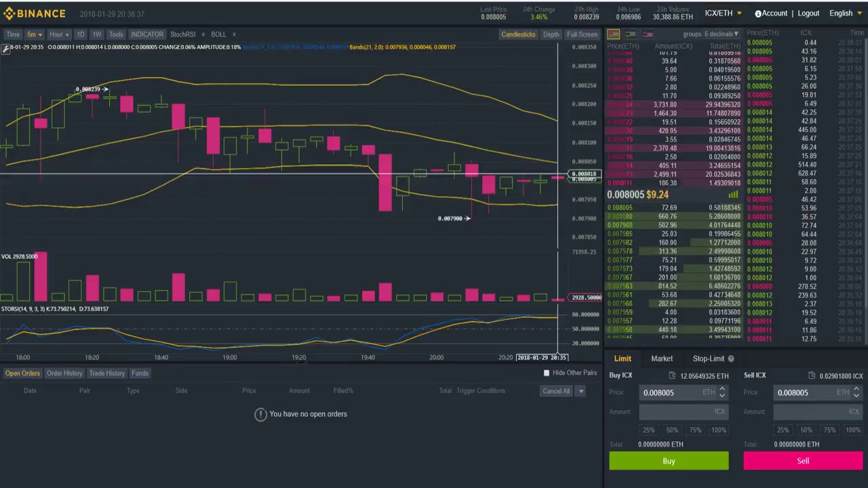868x488 pixels.
Task: Open the Account link
Action: 774,14
